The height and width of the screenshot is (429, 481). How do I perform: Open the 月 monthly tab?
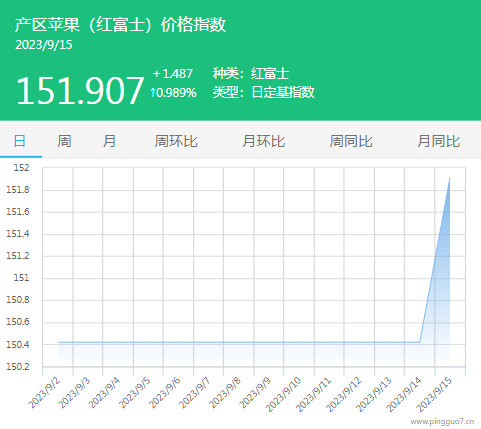(x=109, y=141)
